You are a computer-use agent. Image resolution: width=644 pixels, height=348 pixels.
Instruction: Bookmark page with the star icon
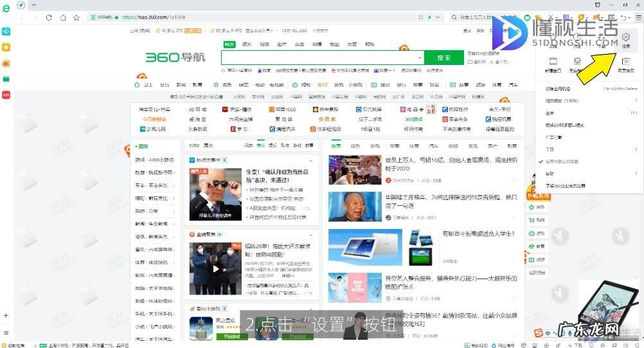point(76,17)
